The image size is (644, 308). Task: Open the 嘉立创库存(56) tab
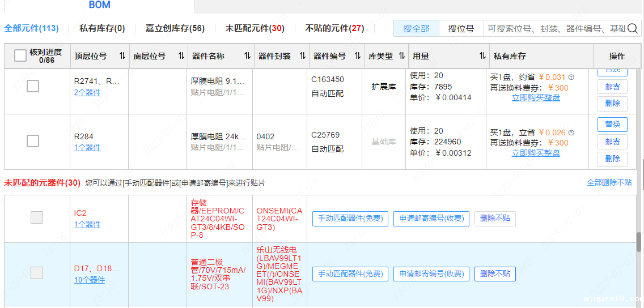coord(175,28)
